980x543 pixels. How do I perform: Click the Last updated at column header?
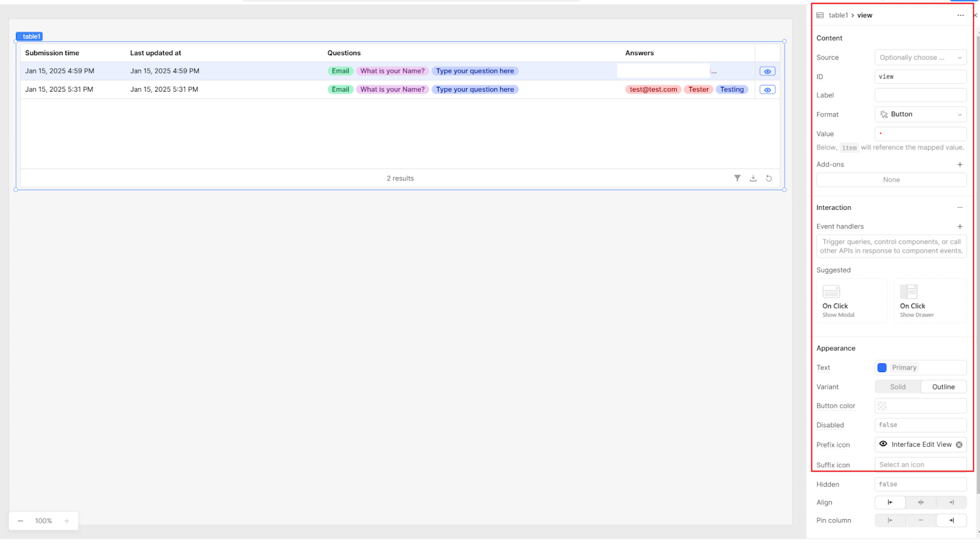pos(156,53)
